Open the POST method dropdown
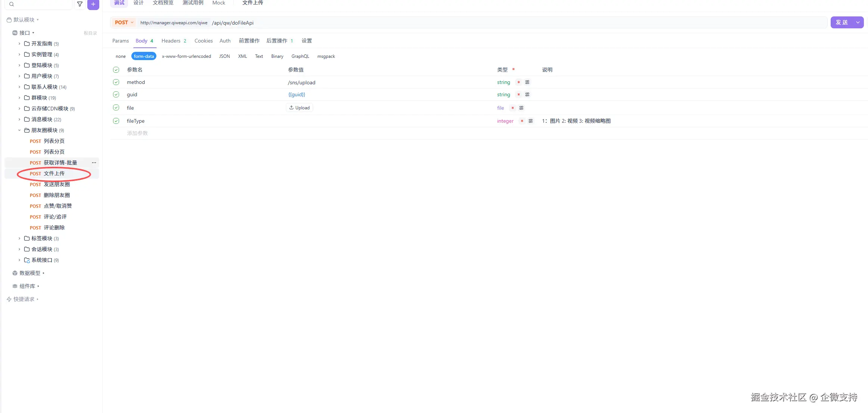 pos(124,22)
